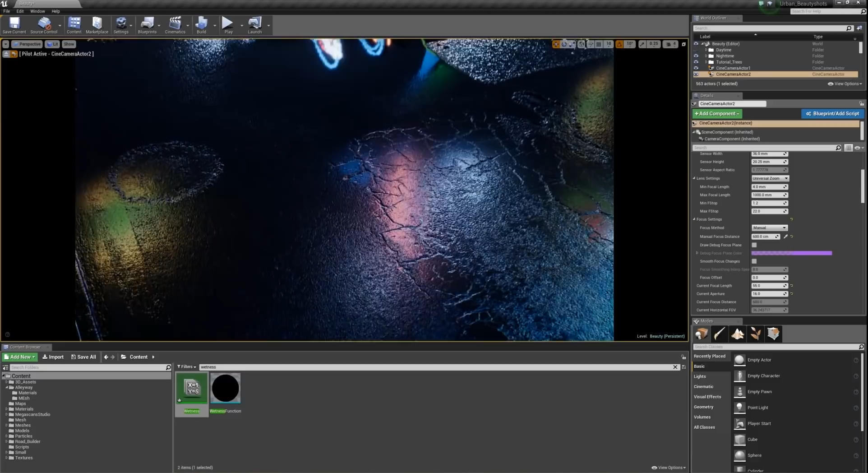
Task: Open the Lens Settings preset dropdown
Action: pos(770,178)
